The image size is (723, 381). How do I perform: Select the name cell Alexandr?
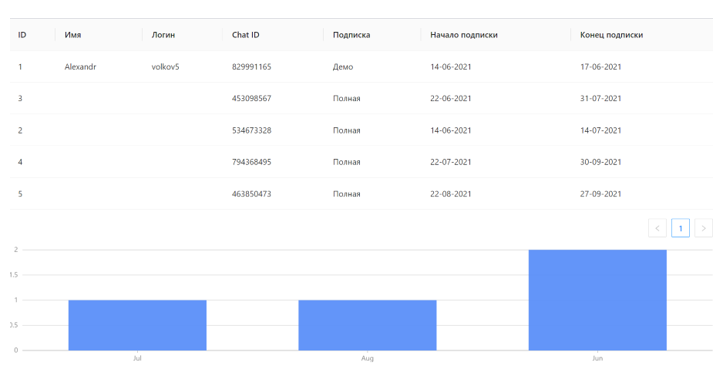[x=80, y=67]
